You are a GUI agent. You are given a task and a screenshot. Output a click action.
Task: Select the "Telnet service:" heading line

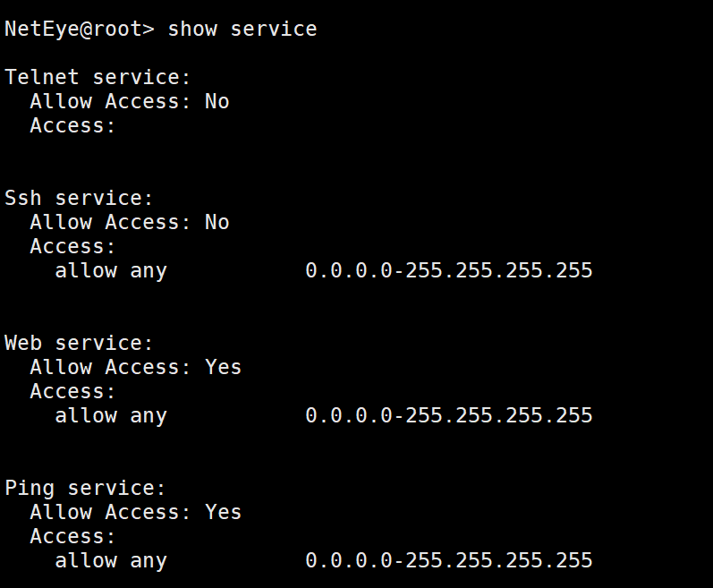point(98,77)
